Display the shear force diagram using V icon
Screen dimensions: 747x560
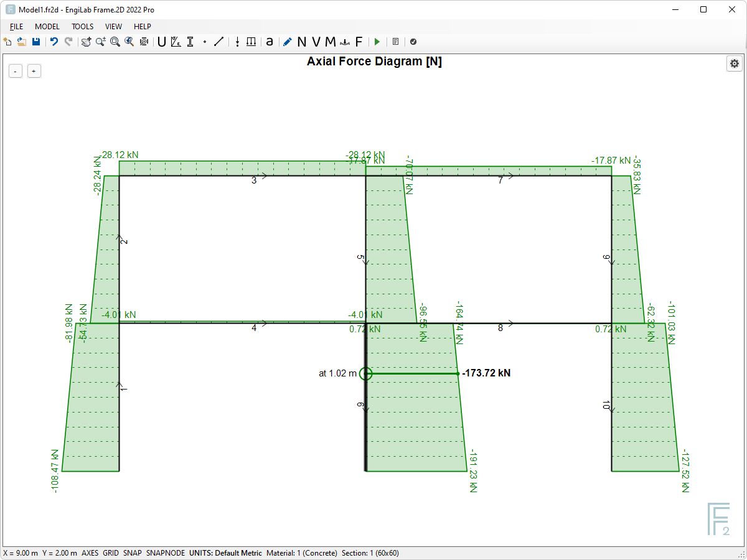click(x=316, y=42)
